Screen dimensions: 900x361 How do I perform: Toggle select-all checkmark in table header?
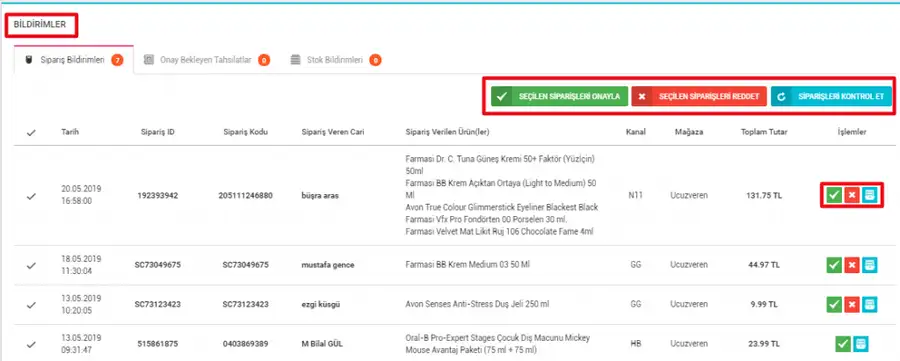coord(32,133)
